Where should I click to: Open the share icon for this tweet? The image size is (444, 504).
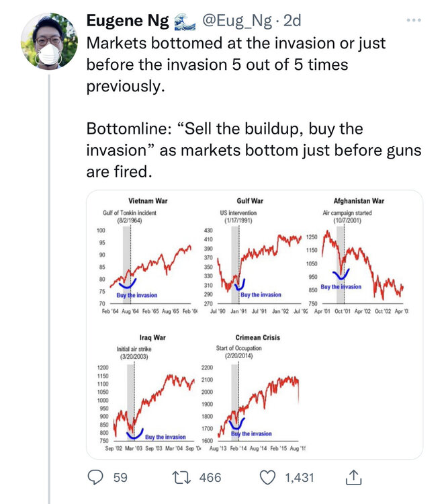[353, 477]
